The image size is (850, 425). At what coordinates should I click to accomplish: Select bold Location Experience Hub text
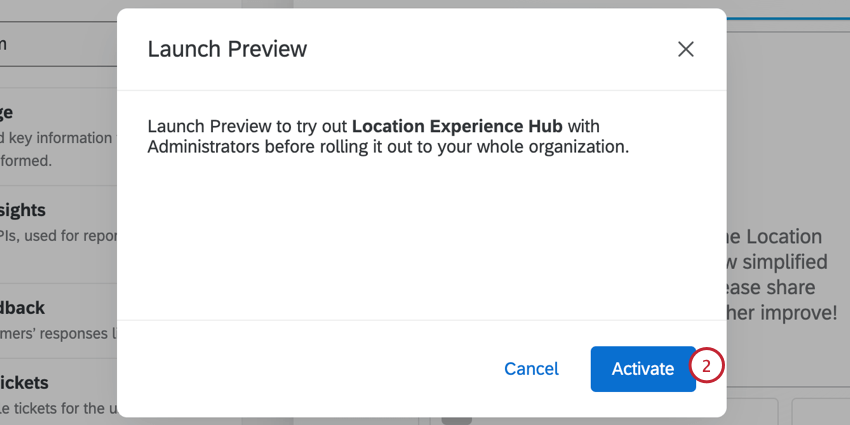[457, 126]
